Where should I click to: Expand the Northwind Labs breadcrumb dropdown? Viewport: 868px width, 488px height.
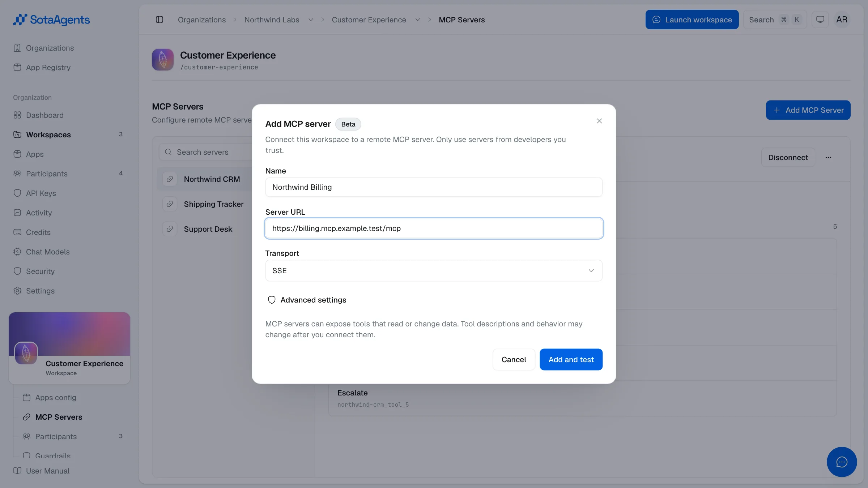tap(311, 20)
